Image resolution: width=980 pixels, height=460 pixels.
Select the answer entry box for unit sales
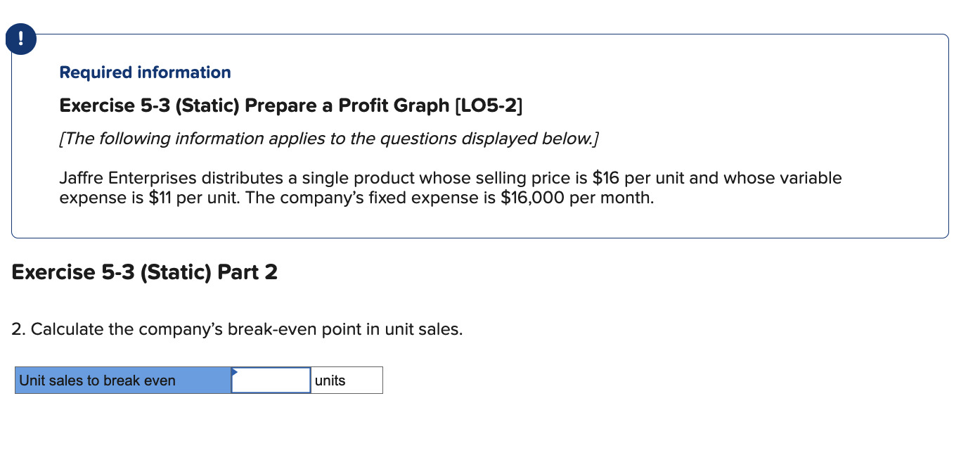tap(271, 380)
